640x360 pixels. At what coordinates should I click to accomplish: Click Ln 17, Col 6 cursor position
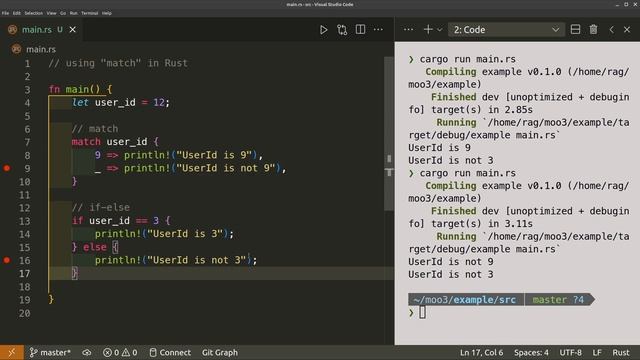[482, 352]
